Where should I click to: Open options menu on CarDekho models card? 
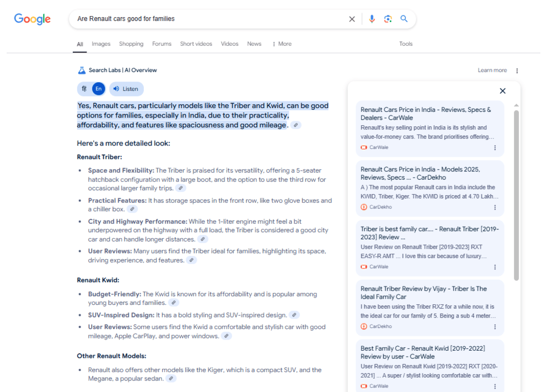click(495, 207)
